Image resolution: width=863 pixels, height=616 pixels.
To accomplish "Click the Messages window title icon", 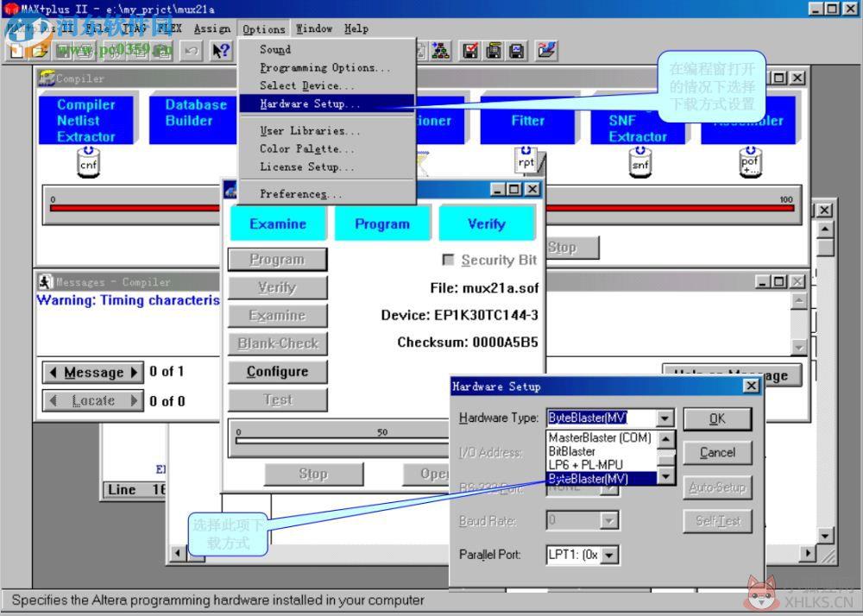I will pyautogui.click(x=46, y=282).
